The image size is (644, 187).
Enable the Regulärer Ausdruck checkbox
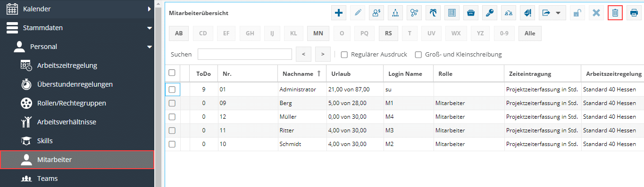344,54
